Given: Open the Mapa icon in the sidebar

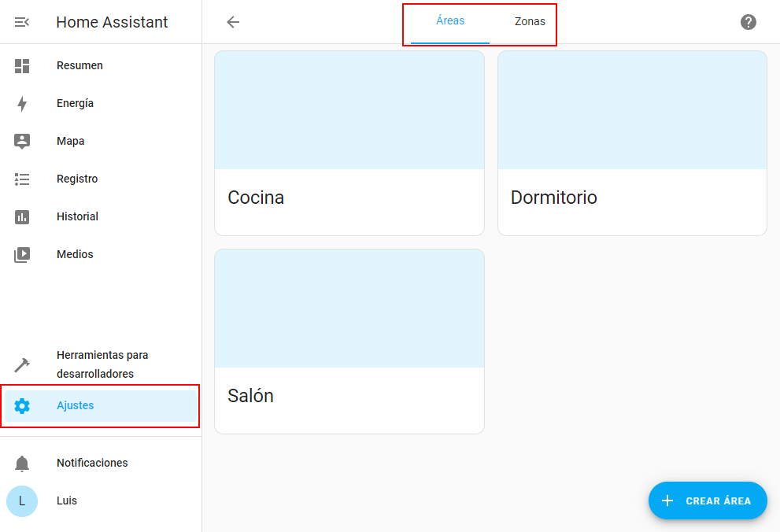Looking at the screenshot, I should [22, 142].
